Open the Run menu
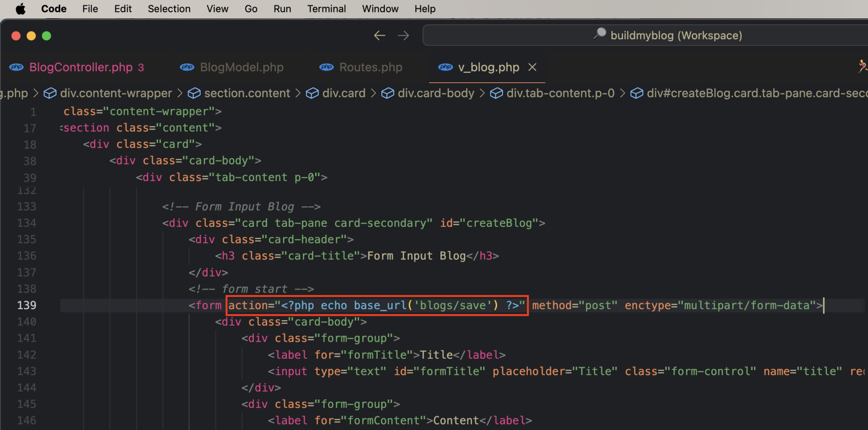The image size is (868, 430). (282, 9)
